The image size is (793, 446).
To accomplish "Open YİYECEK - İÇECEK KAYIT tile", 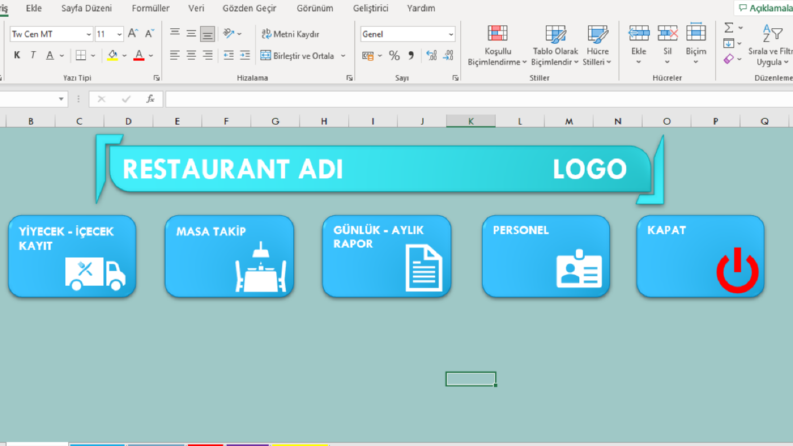I will point(72,256).
